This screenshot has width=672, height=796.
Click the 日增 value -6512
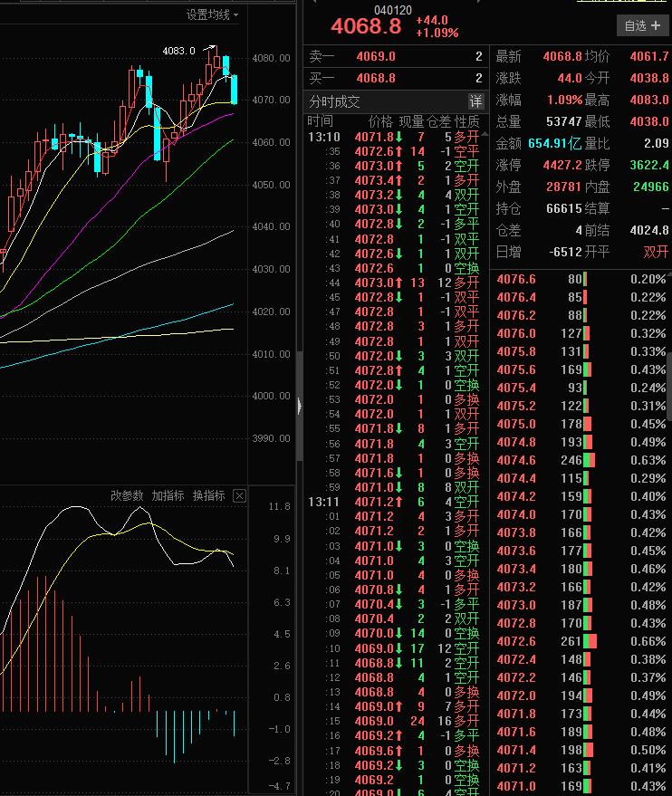point(565,253)
